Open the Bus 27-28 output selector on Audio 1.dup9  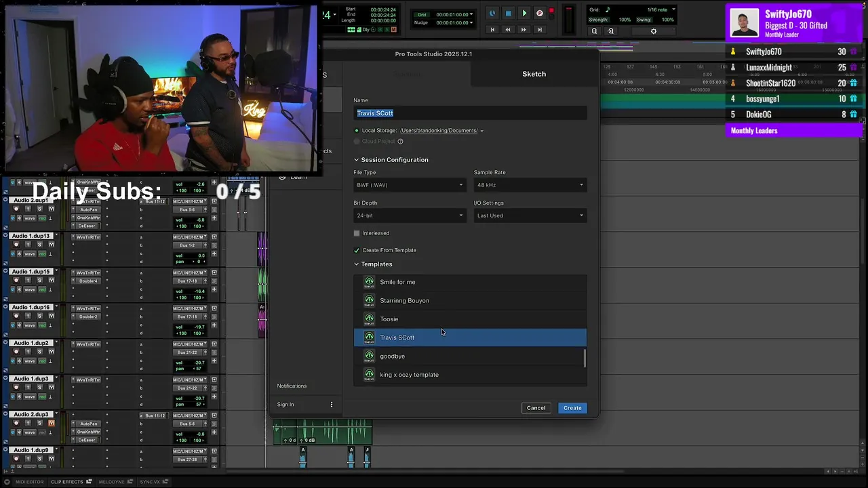(x=187, y=460)
